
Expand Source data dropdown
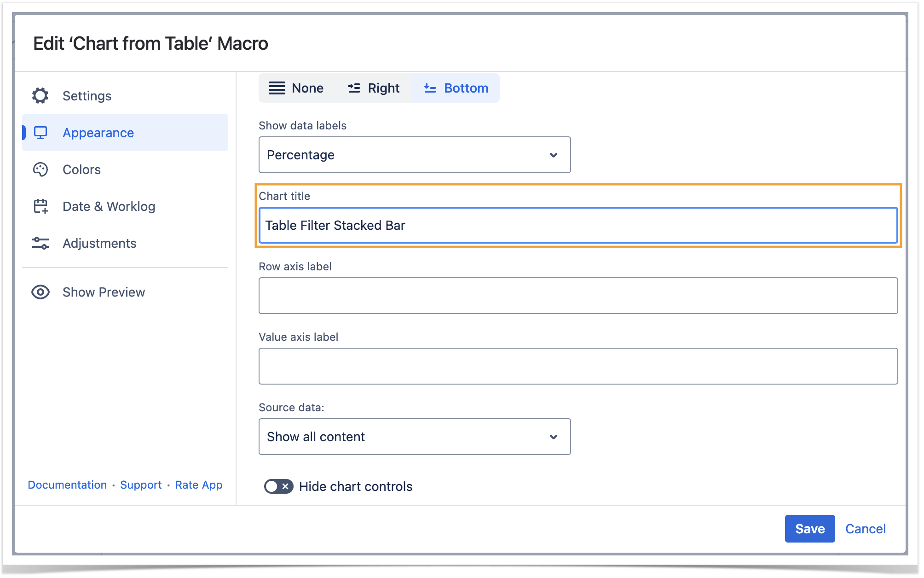coord(414,437)
